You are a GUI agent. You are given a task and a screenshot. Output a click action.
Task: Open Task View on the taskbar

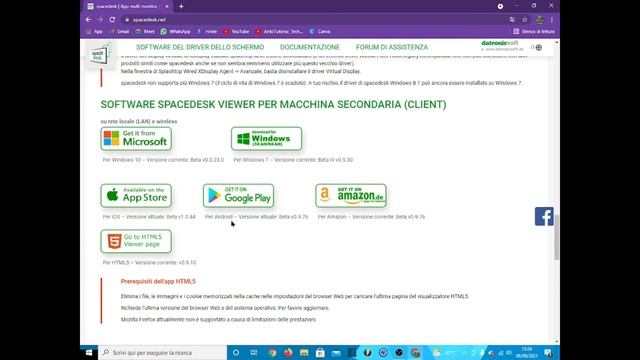253,352
